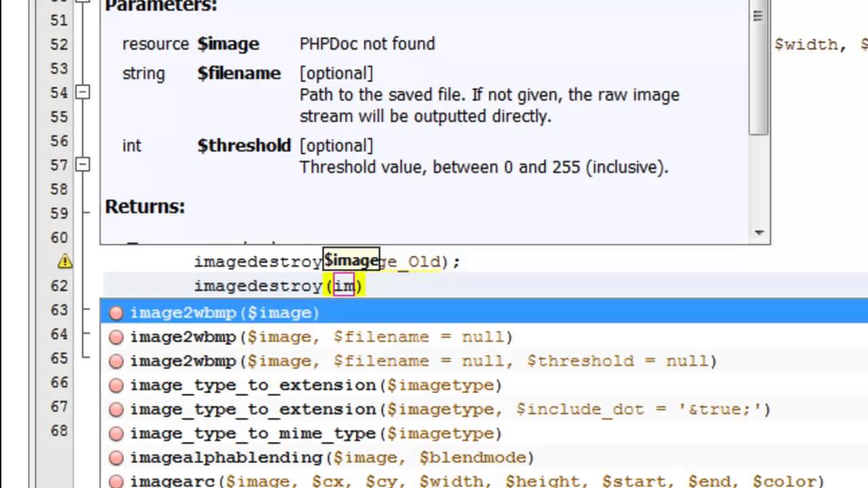This screenshot has width=868, height=488.
Task: Pick image2wbmp with $threshold = null suggestion
Action: [x=484, y=361]
